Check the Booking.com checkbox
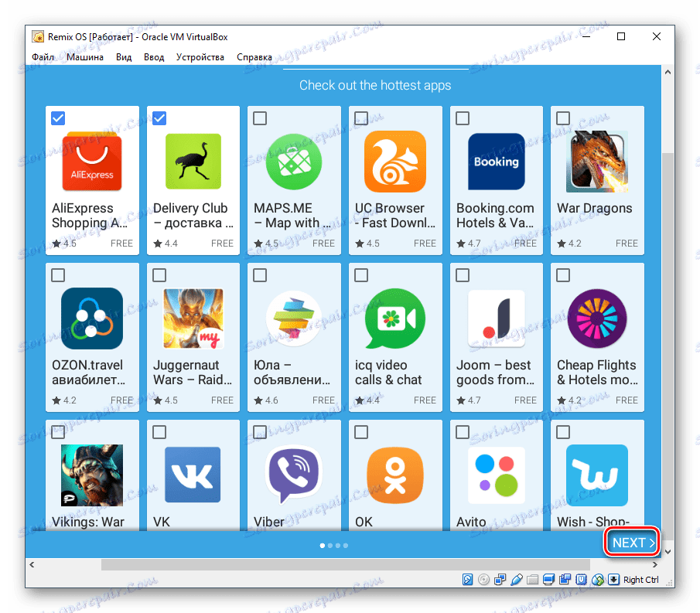Viewport: 700px width, 613px height. click(463, 118)
